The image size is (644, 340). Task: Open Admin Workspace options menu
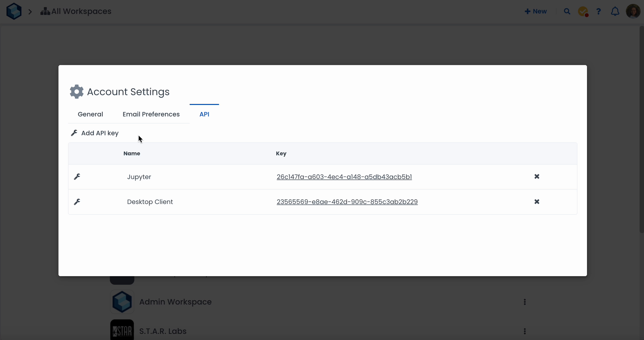coord(525,302)
